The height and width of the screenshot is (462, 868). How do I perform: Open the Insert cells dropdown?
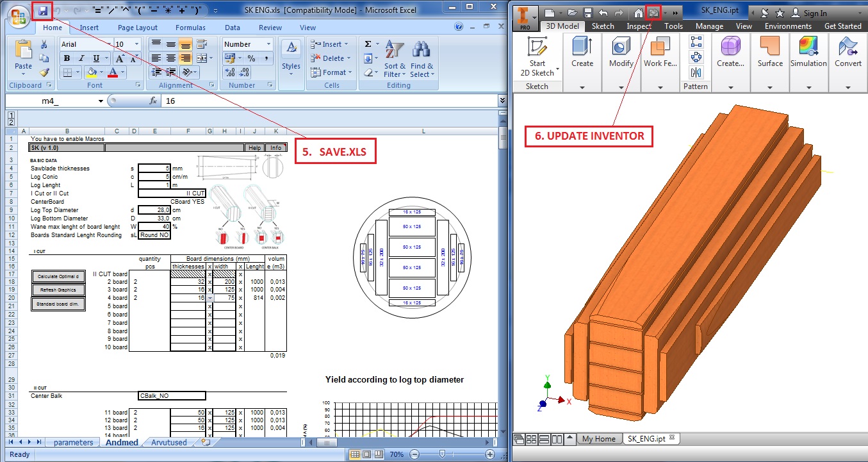329,44
